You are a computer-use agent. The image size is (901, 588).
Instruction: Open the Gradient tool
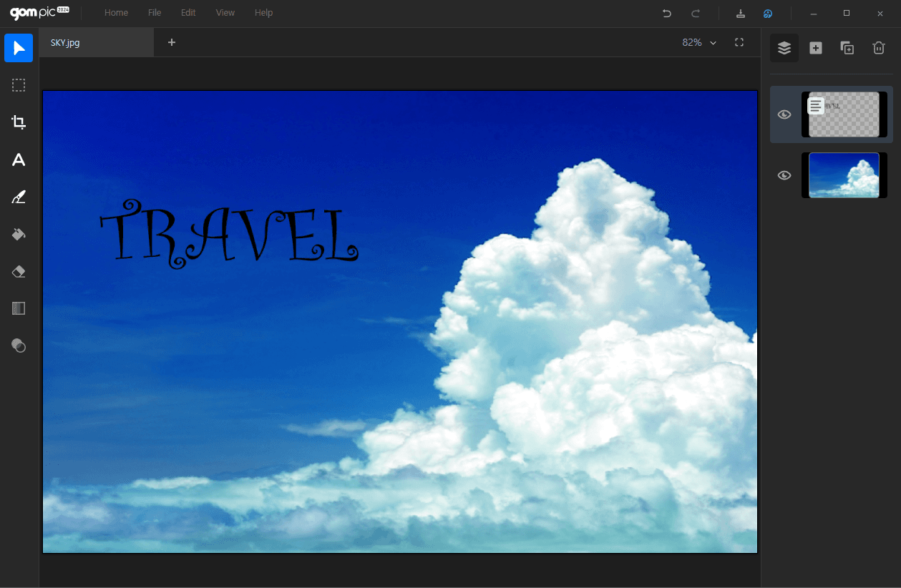[x=19, y=308]
